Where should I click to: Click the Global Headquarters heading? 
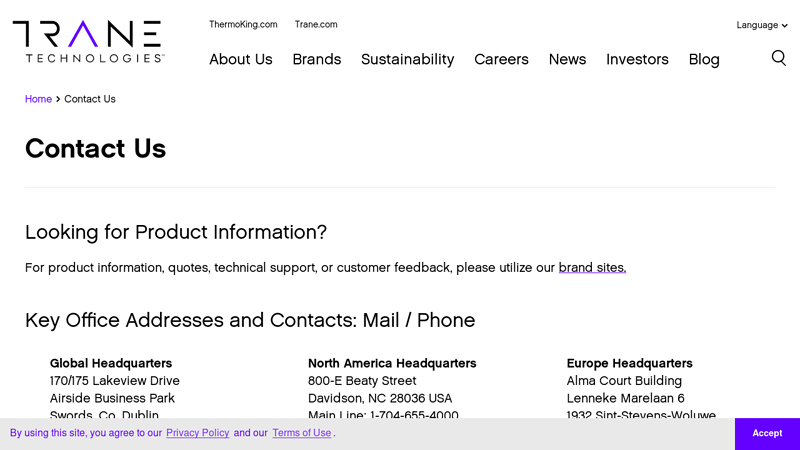click(111, 363)
